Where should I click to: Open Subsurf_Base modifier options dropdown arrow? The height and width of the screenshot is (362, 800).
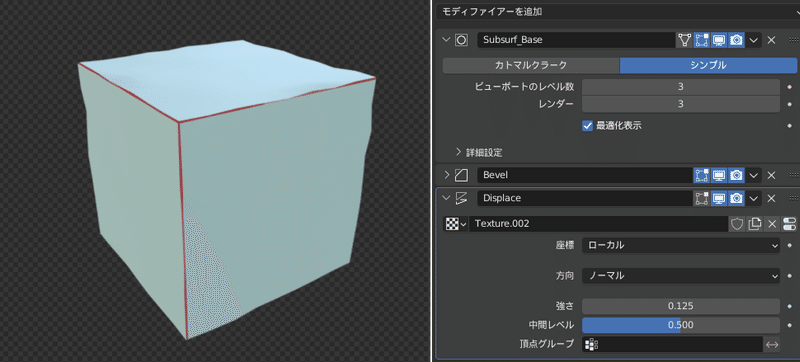754,40
